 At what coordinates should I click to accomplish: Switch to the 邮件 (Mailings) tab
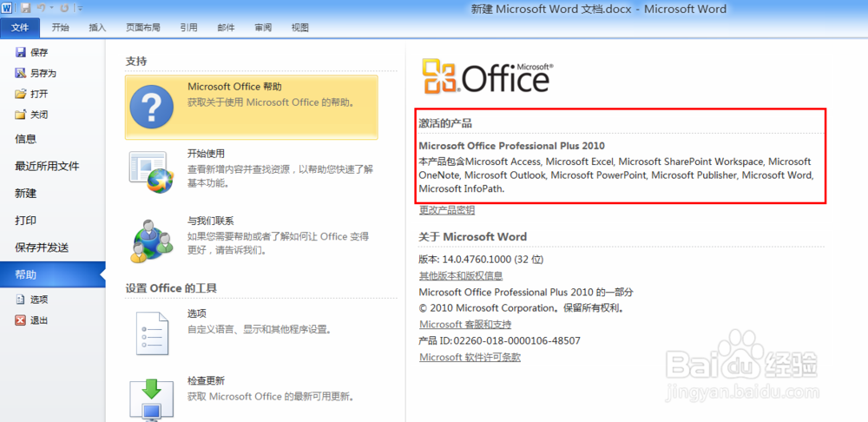click(x=226, y=28)
